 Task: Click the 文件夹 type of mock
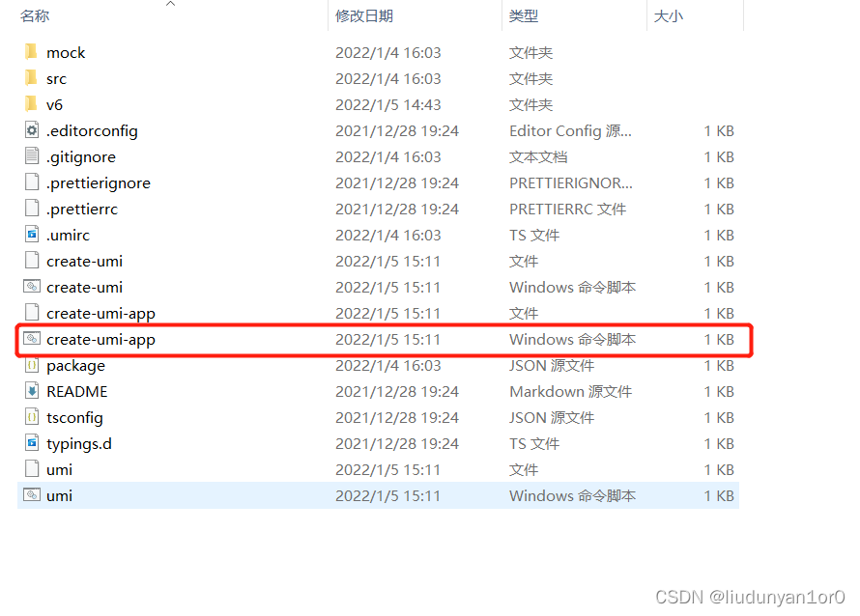(x=530, y=52)
